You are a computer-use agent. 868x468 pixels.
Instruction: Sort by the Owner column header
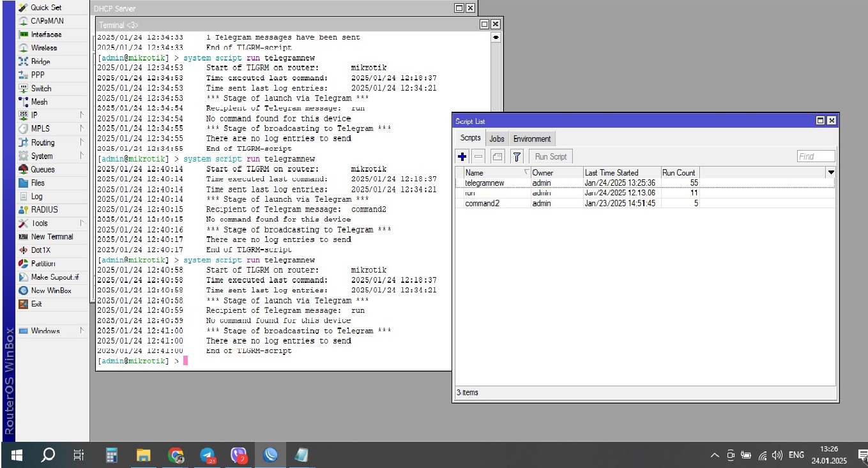click(557, 172)
